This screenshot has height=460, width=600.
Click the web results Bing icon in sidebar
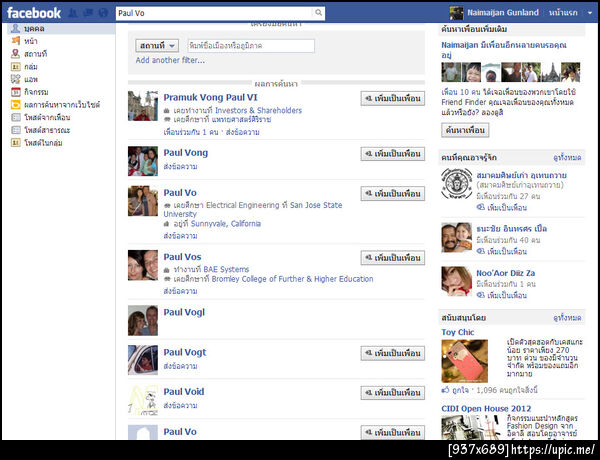click(x=16, y=104)
